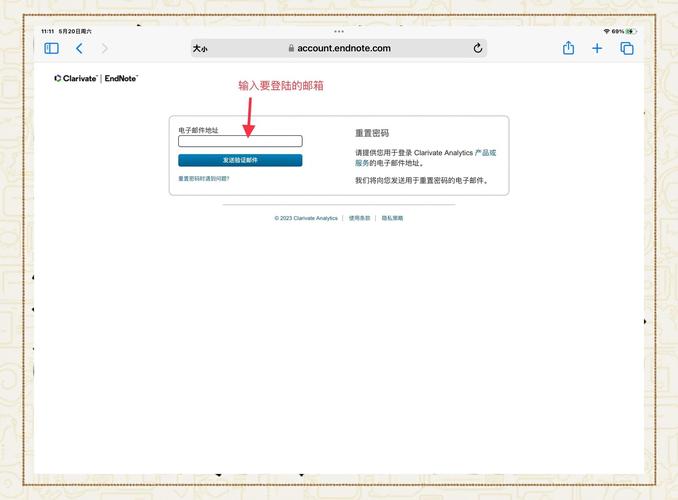Viewport: 678px width, 500px height.
Task: Click the EndNote logo
Action: pyautogui.click(x=121, y=78)
